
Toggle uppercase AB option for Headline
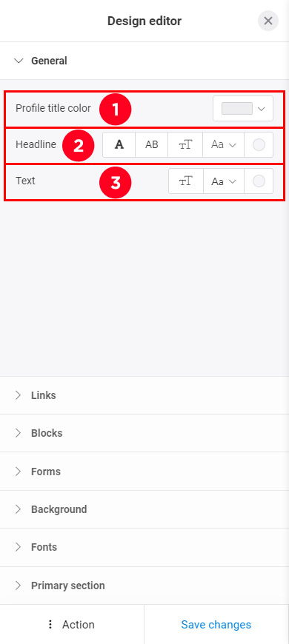click(x=152, y=144)
